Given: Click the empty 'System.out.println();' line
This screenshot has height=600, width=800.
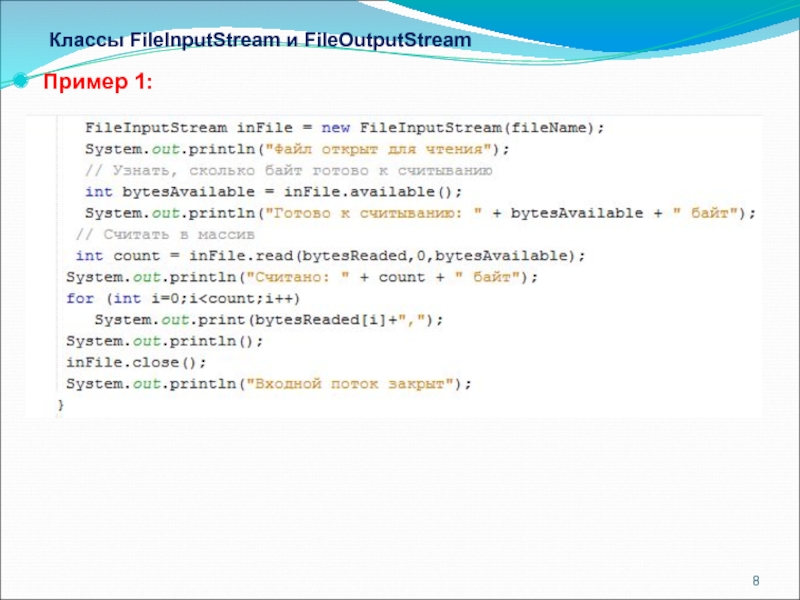Looking at the screenshot, I should tap(165, 341).
